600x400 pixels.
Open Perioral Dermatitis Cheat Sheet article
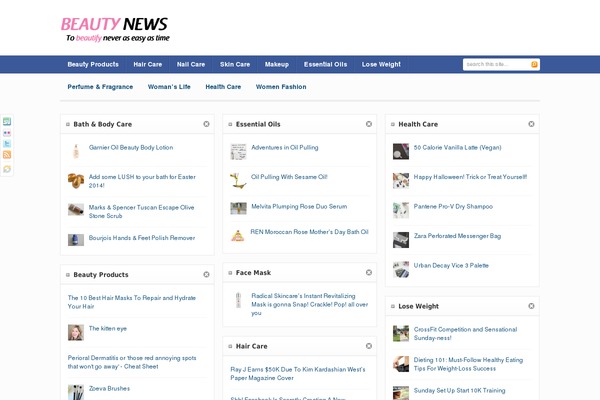click(x=132, y=362)
